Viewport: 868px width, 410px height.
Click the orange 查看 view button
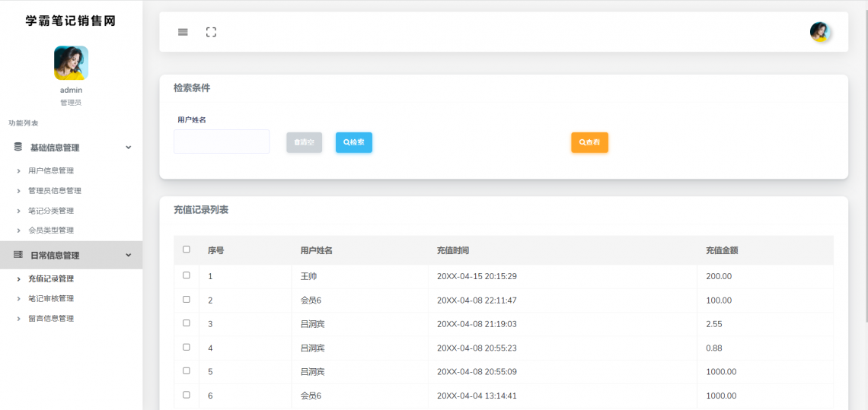click(x=589, y=142)
